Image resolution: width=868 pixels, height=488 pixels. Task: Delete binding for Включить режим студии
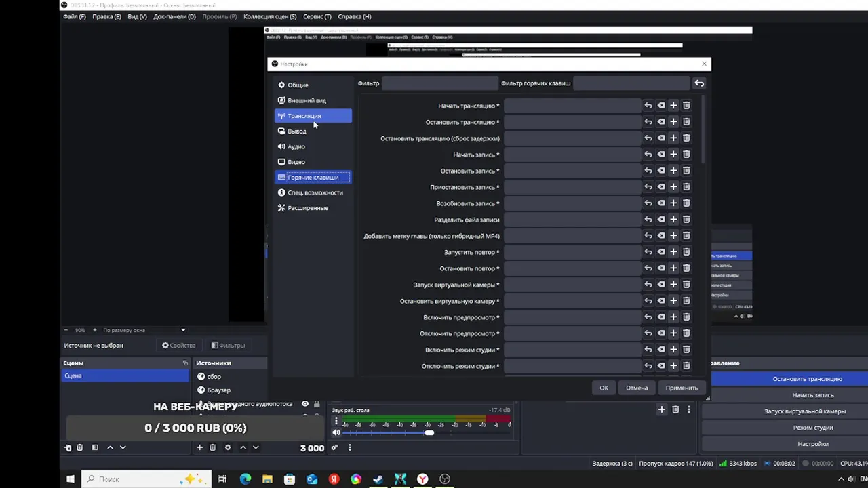(x=686, y=350)
